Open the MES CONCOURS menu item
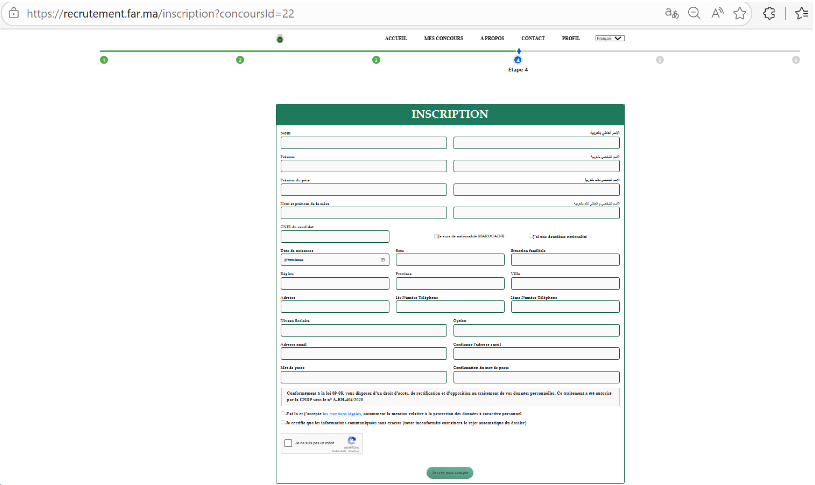This screenshot has width=815, height=485. tap(442, 38)
